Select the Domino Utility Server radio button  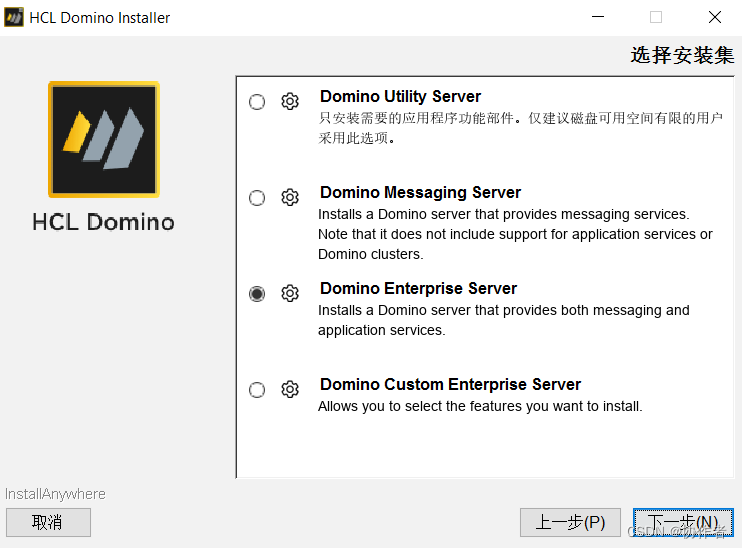pos(257,102)
